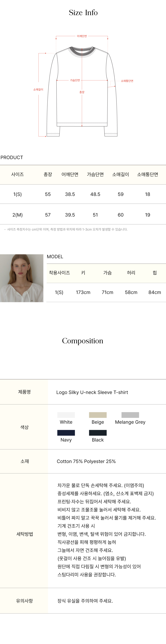Screen dimensions: 166x644
Task: Click the Composition heading
Action: [x=83, y=341]
